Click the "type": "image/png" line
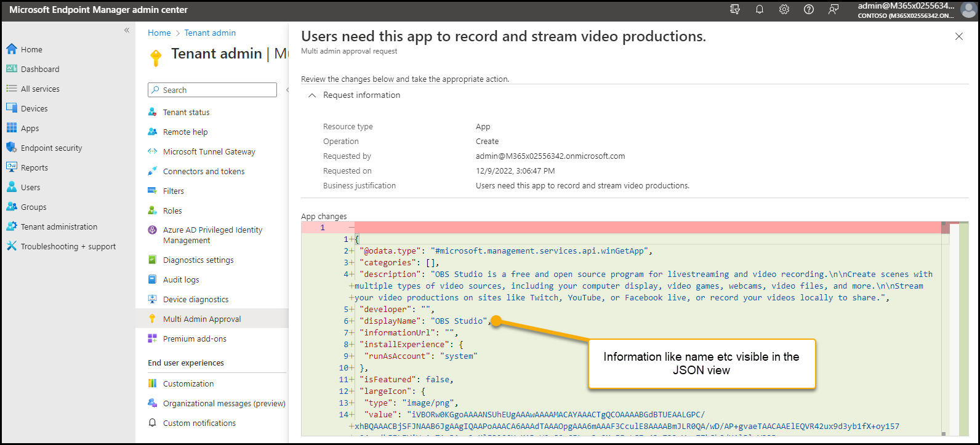 click(x=411, y=403)
